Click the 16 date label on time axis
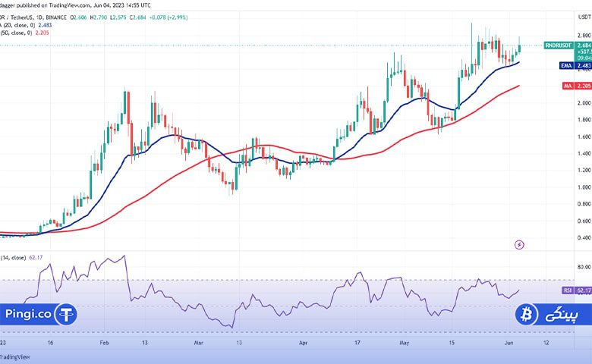 [x=50, y=343]
